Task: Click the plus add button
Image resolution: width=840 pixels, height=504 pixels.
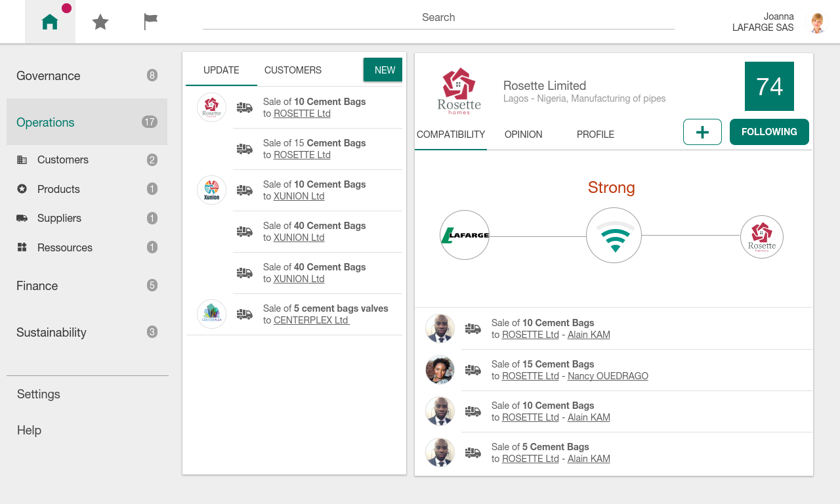Action: 702,132
